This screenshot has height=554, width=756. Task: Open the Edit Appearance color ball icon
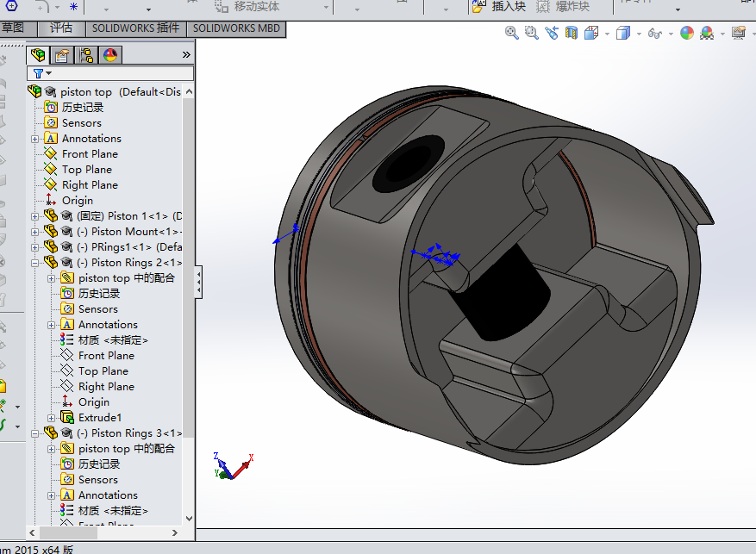(687, 33)
